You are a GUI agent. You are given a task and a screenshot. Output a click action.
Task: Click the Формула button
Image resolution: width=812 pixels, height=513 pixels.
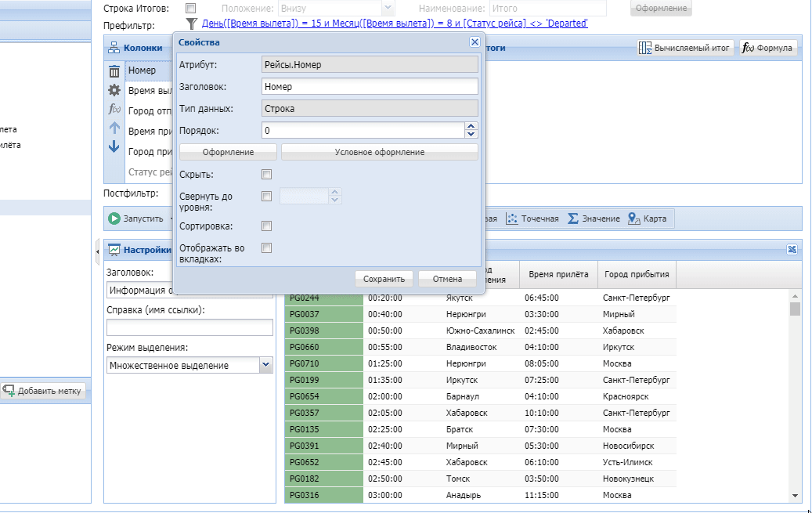[768, 48]
